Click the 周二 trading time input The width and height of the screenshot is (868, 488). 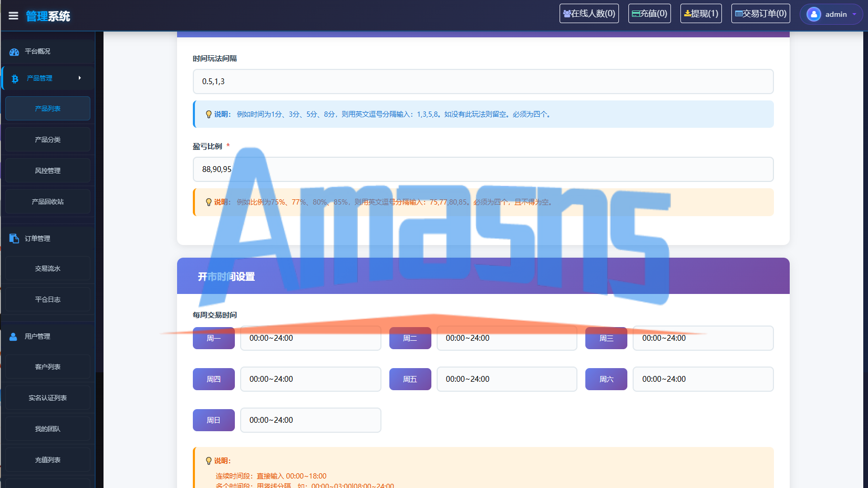pyautogui.click(x=507, y=338)
